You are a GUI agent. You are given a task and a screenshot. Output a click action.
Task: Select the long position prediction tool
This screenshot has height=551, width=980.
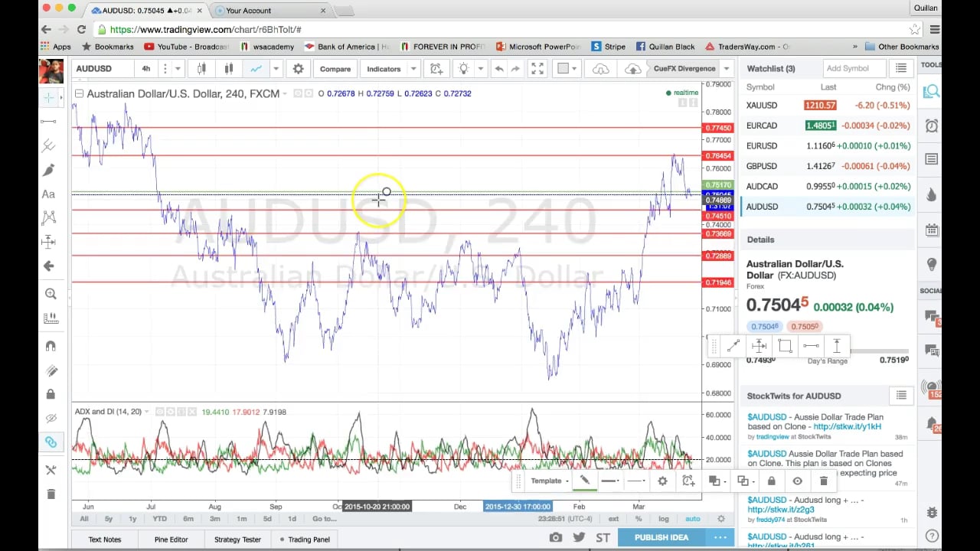(x=50, y=242)
